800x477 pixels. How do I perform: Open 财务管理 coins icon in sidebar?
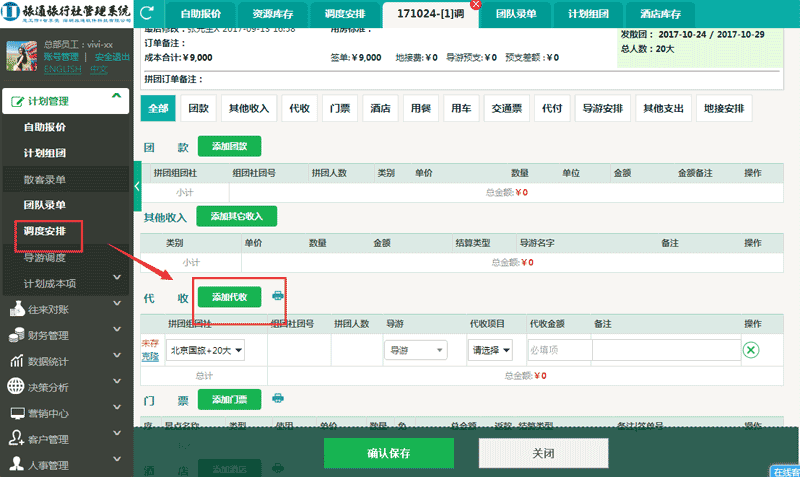tap(16, 335)
